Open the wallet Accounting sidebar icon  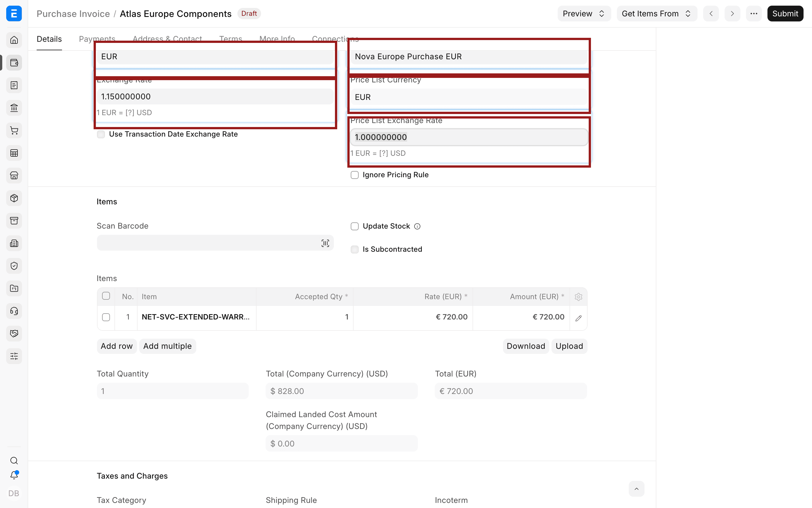(x=14, y=62)
